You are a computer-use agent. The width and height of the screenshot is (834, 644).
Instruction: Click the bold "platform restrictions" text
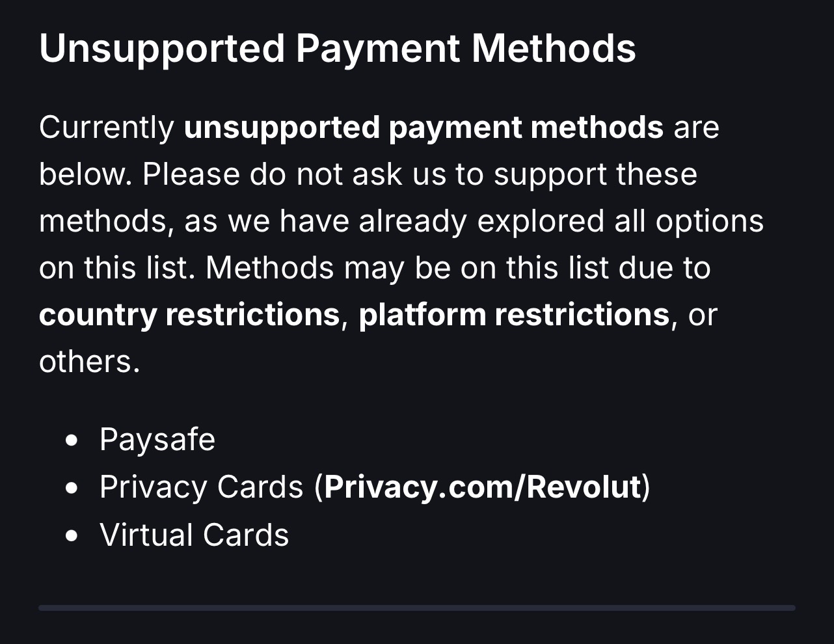(x=513, y=315)
